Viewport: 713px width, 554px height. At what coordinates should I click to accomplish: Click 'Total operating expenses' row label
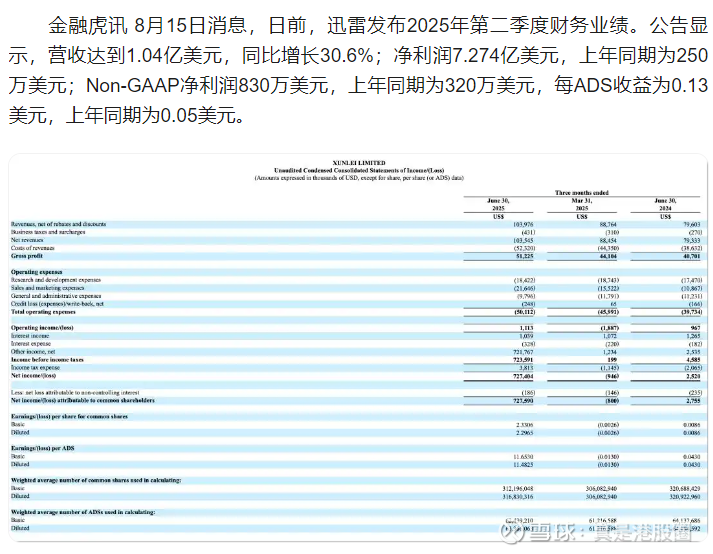coord(43,312)
